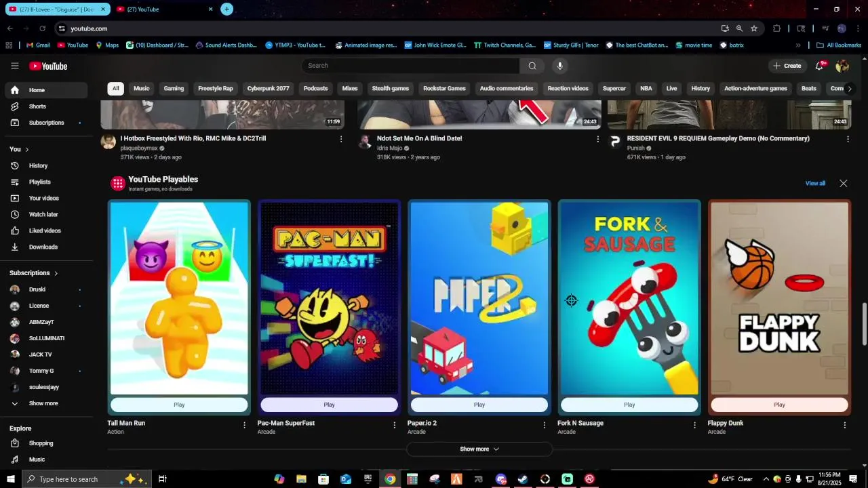Click the YouTube logo
The height and width of the screenshot is (488, 868).
coord(48,66)
